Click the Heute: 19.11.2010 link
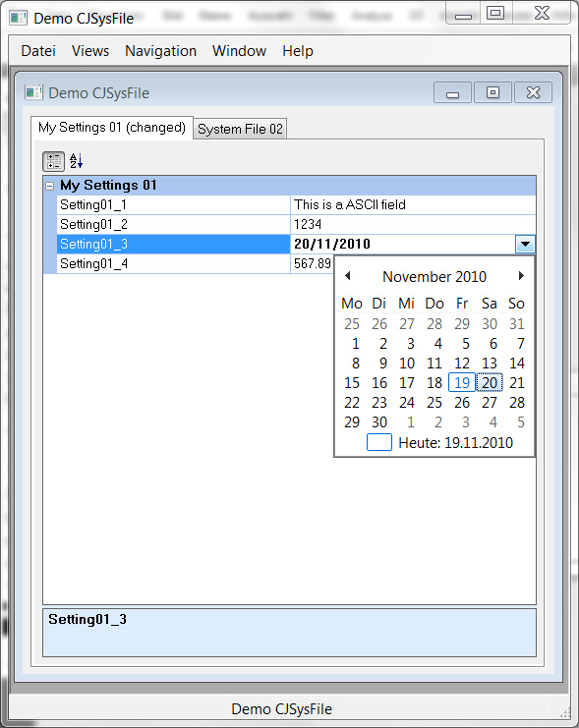Screen dimensions: 579x728 (x=455, y=442)
